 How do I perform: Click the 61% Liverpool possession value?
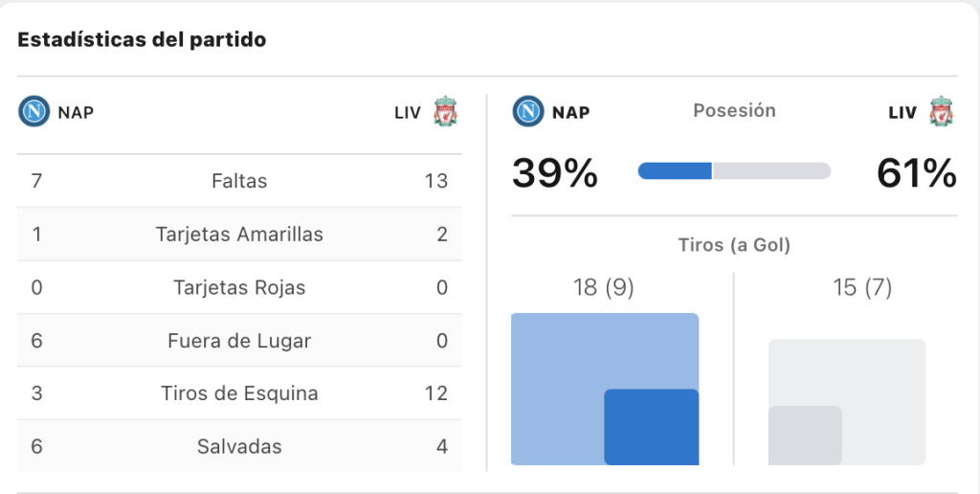916,172
